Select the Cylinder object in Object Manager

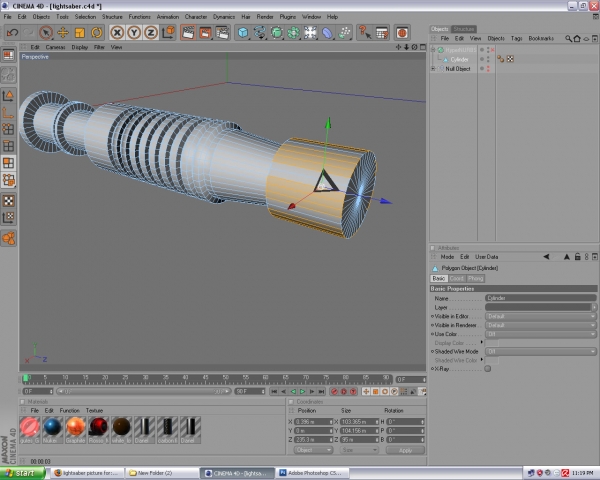pos(459,59)
